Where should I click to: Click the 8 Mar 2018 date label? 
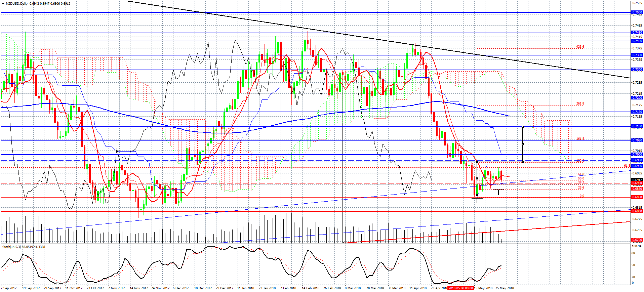coord(353,288)
